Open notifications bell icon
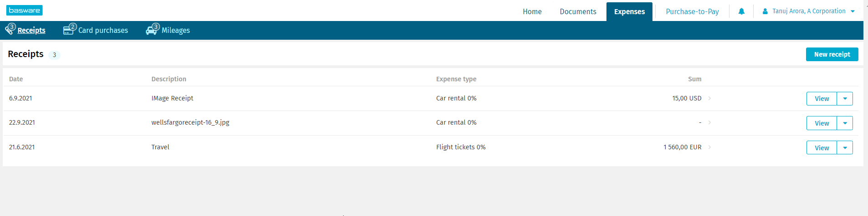This screenshot has width=868, height=216. tap(741, 11)
